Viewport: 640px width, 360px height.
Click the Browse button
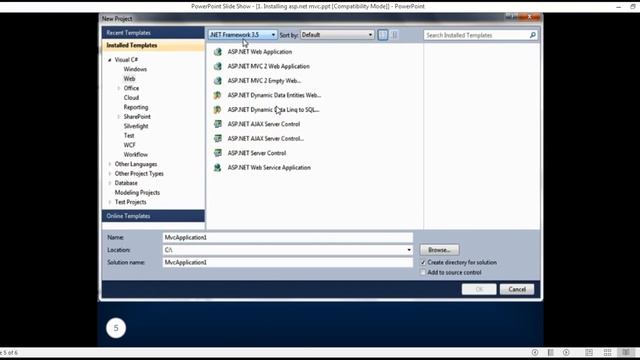[x=439, y=250]
